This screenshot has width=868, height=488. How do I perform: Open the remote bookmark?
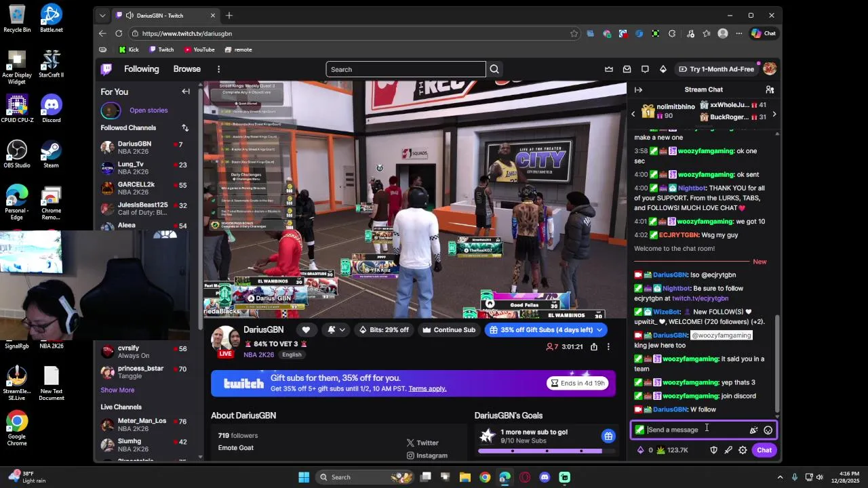pos(238,49)
